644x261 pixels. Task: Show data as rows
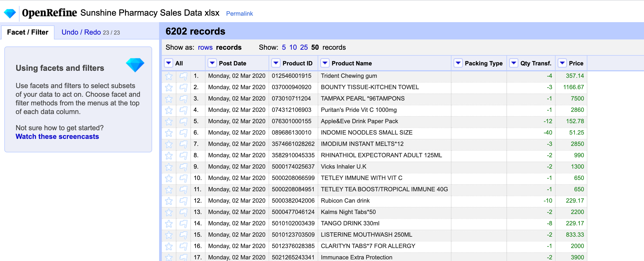[x=205, y=48]
